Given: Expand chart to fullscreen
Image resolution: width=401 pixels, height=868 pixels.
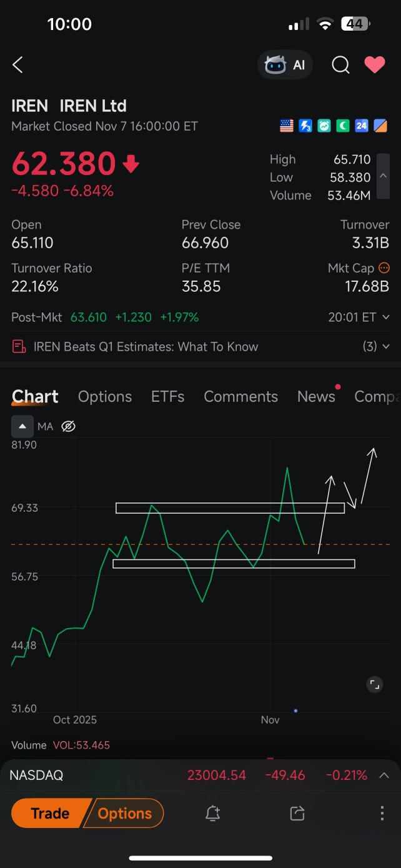Looking at the screenshot, I should 374,685.
